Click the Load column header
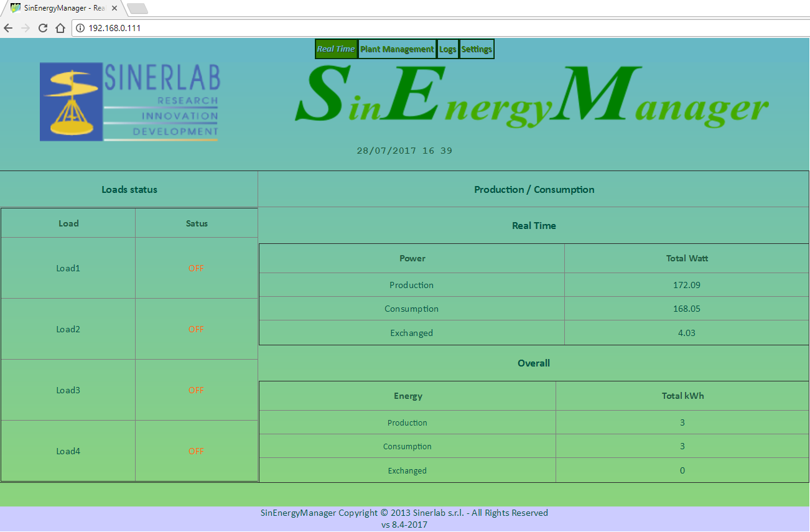 tap(68, 223)
